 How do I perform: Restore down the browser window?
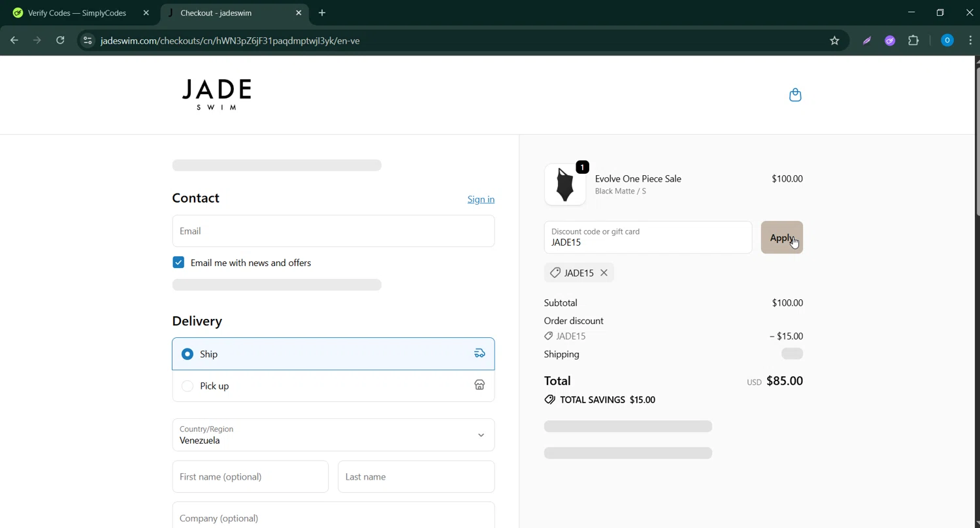coord(940,12)
